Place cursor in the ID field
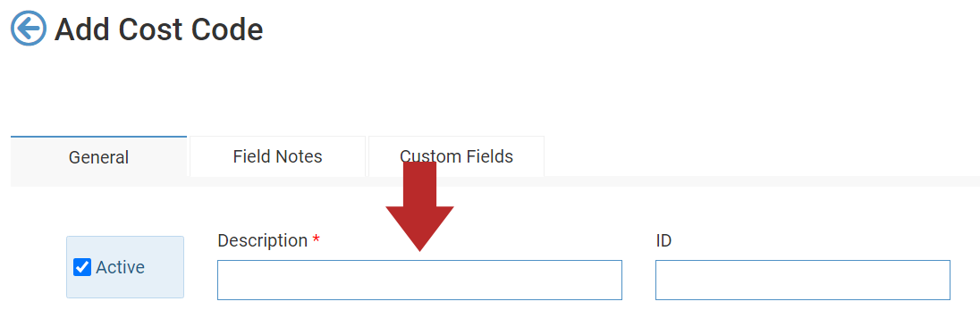This screenshot has width=980, height=335. tap(802, 280)
